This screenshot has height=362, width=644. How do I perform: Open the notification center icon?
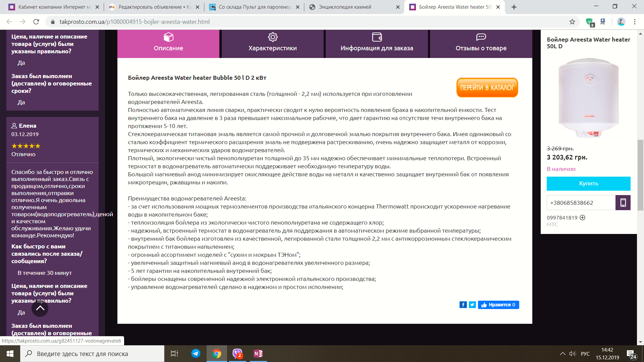tap(631, 354)
